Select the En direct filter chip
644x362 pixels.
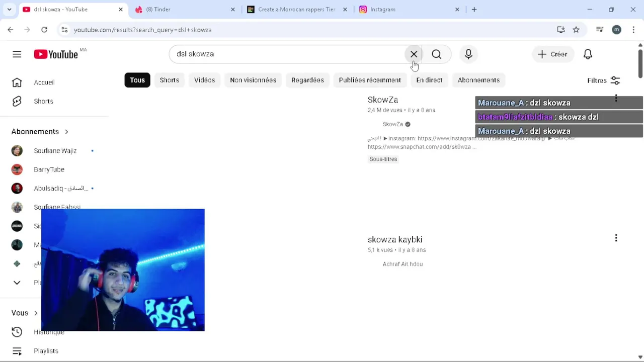pyautogui.click(x=429, y=80)
